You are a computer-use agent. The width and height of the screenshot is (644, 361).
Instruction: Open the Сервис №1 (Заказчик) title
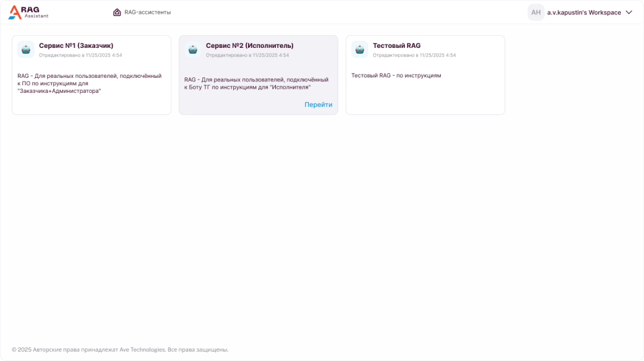(76, 46)
